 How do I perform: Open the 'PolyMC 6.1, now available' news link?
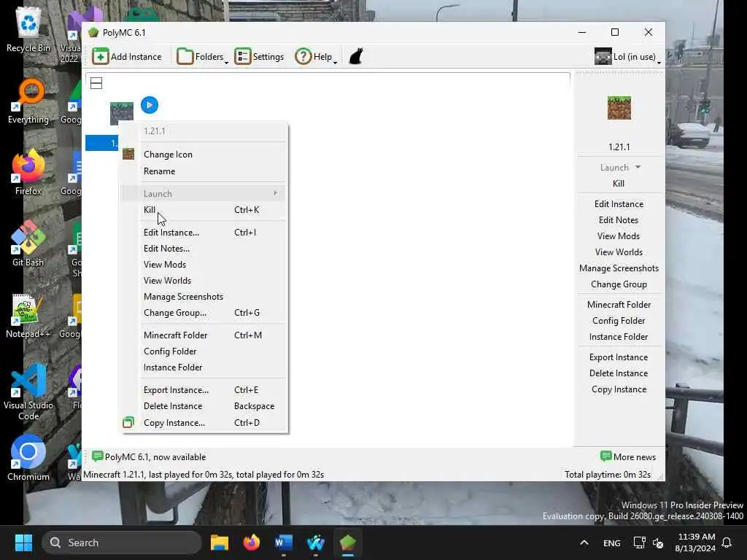pos(149,456)
